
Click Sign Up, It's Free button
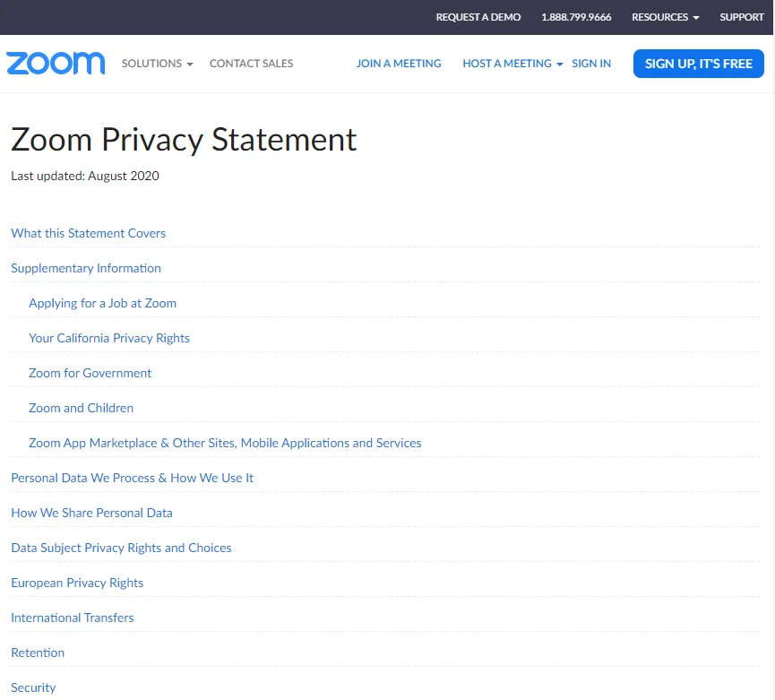click(x=698, y=64)
